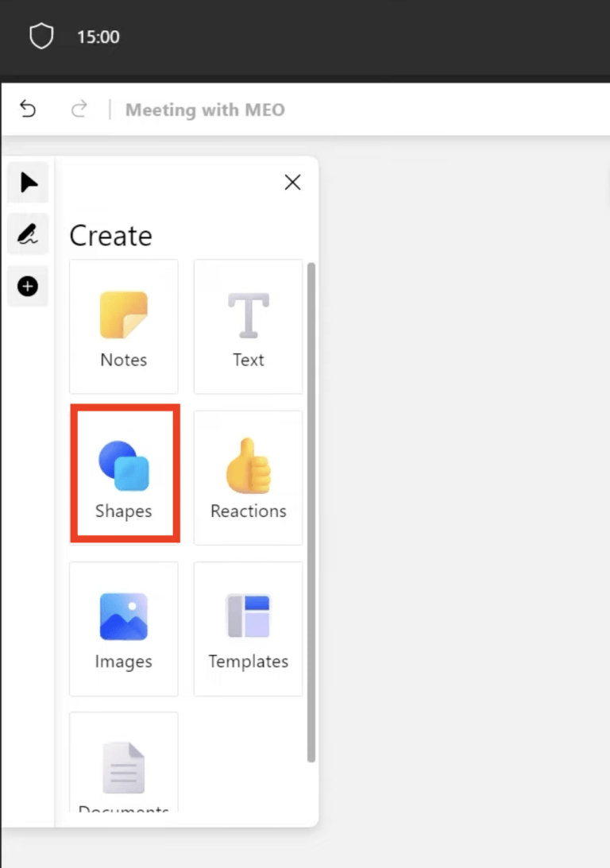Image resolution: width=610 pixels, height=868 pixels.
Task: Close the Create panel
Action: pyautogui.click(x=292, y=182)
